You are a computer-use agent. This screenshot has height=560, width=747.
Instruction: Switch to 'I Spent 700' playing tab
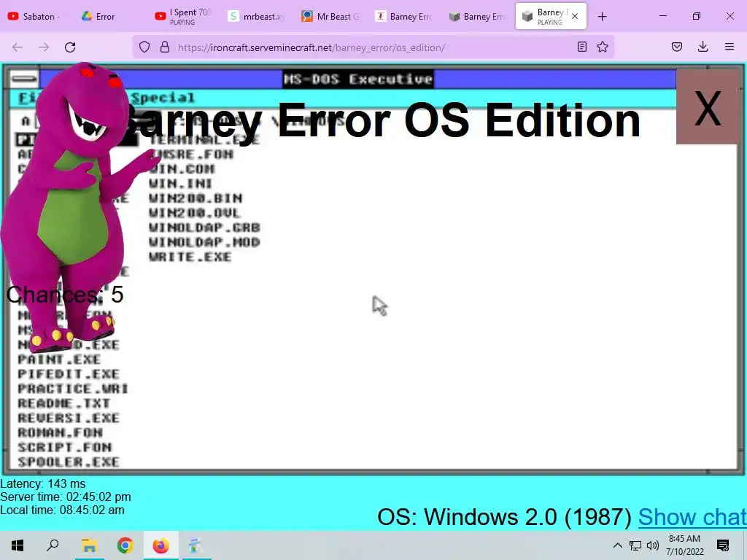pyautogui.click(x=184, y=16)
